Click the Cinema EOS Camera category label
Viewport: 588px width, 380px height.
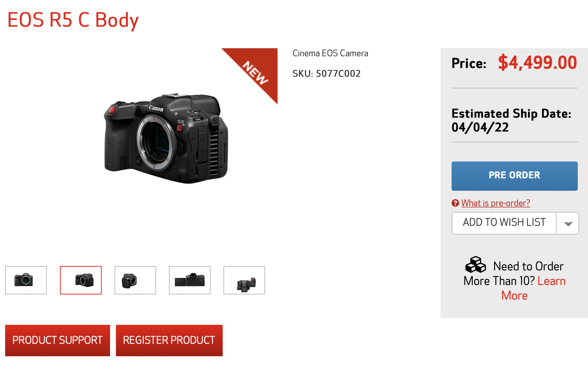[330, 53]
